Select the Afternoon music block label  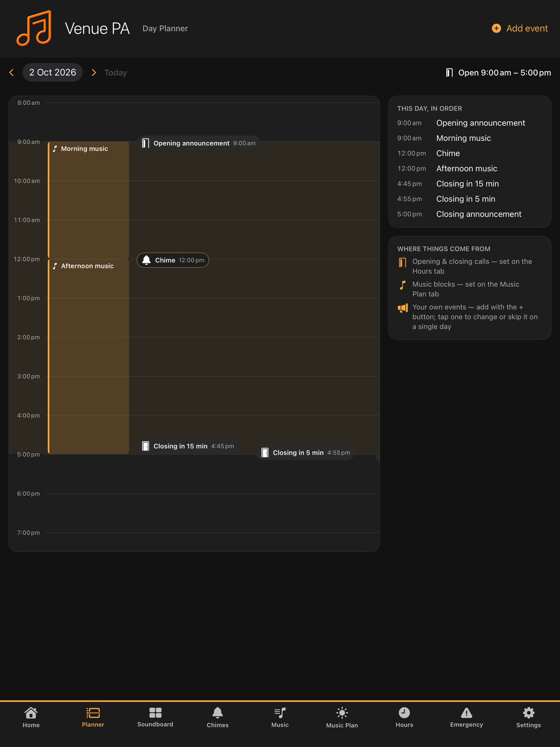pyautogui.click(x=87, y=266)
